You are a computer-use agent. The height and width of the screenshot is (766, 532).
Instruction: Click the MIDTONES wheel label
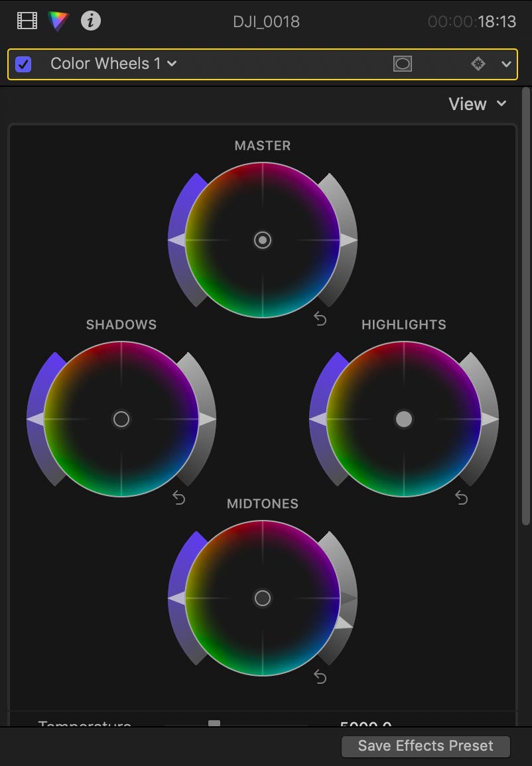pos(262,503)
